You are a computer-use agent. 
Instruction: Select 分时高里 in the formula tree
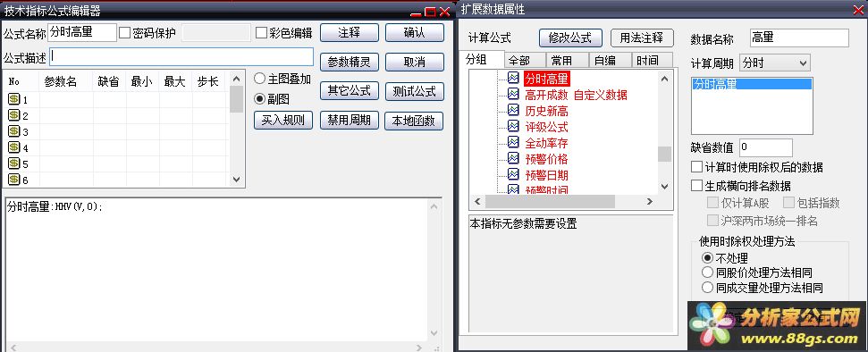546,79
